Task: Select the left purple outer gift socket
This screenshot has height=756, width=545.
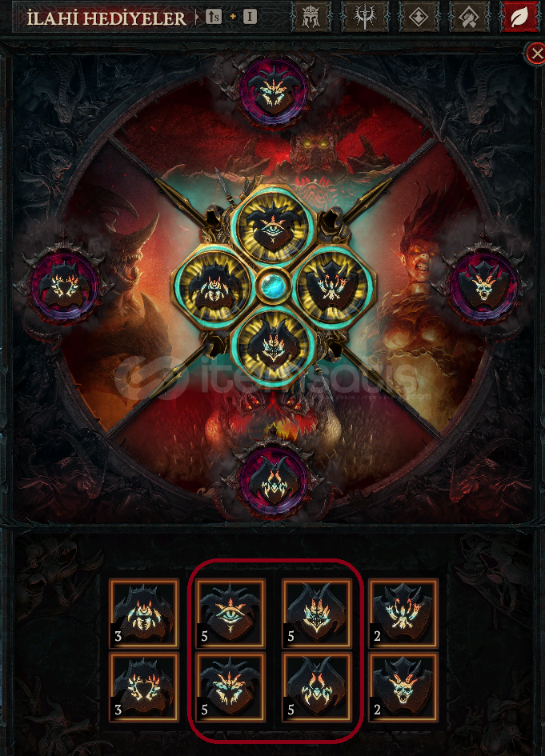Action: 65,287
